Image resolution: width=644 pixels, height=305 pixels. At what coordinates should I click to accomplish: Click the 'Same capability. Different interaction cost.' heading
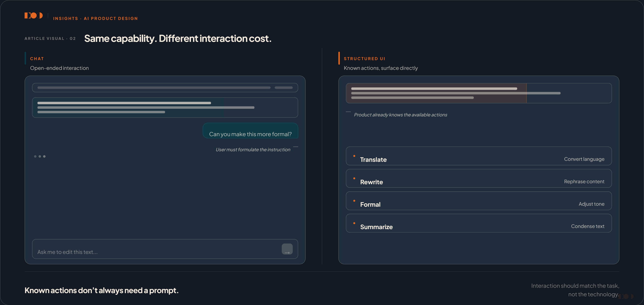178,38
